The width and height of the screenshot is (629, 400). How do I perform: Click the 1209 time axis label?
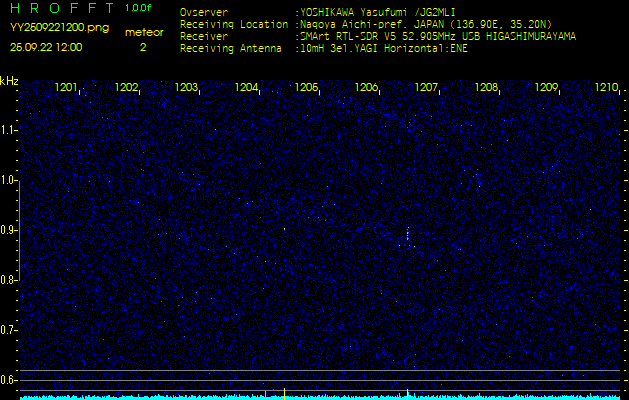point(546,88)
